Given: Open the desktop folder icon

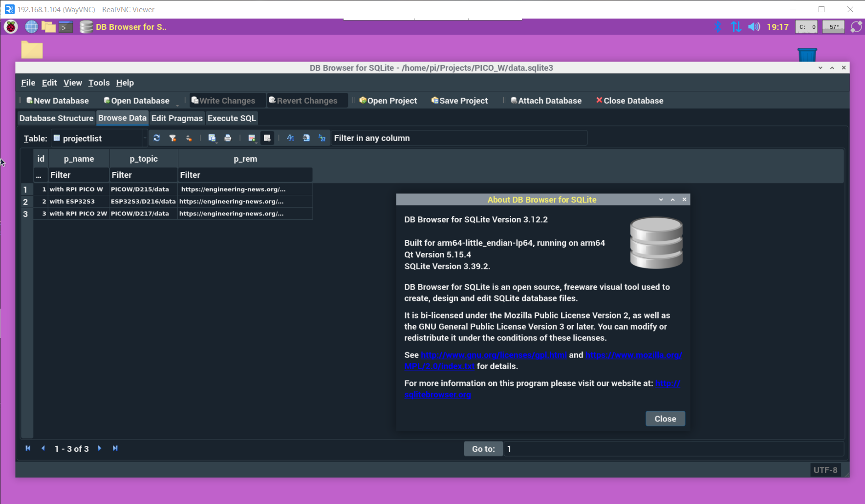Looking at the screenshot, I should coord(32,50).
